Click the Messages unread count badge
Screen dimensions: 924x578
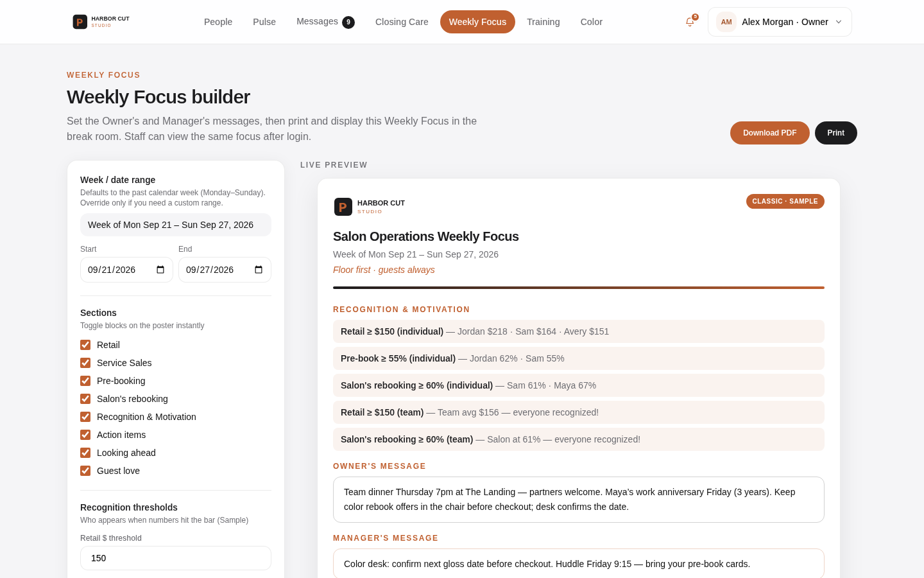coord(348,22)
